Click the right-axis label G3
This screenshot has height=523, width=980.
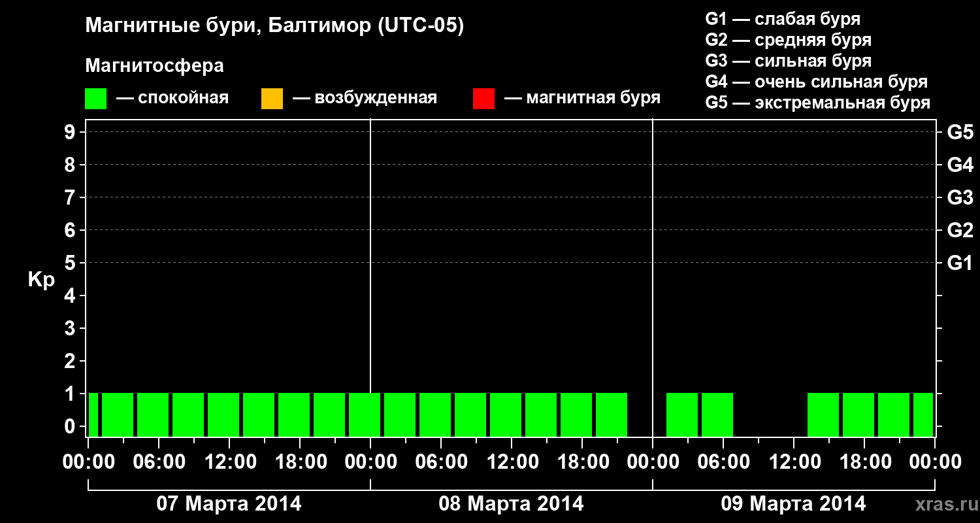coord(960,197)
